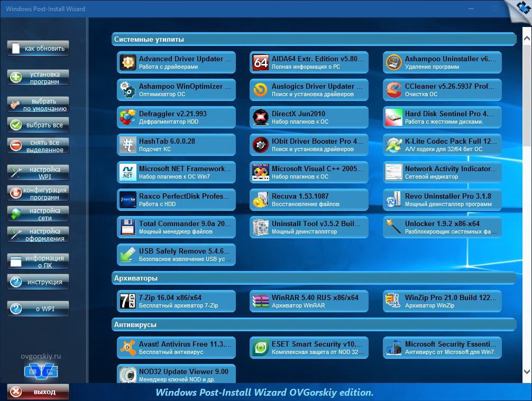The height and width of the screenshot is (401, 532).
Task: Select 'DirectX Jun2010' entry text
Action: (298, 114)
